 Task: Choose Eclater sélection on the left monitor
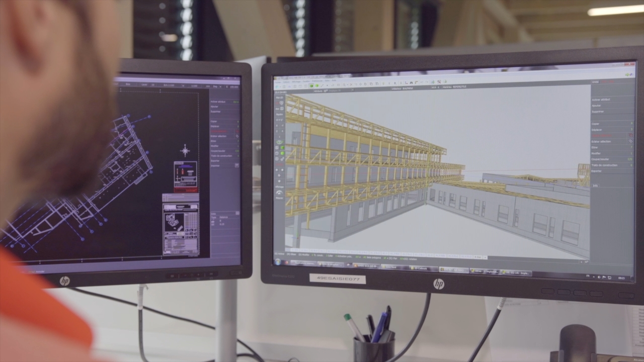coord(219,136)
